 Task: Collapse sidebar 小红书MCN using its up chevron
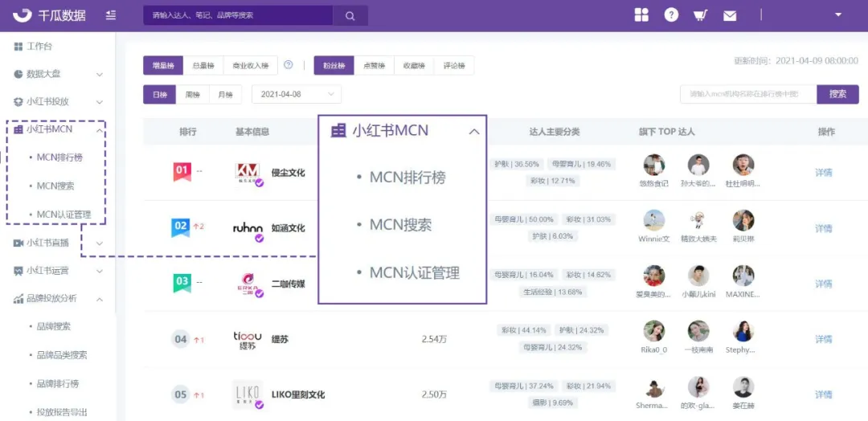[x=100, y=130]
